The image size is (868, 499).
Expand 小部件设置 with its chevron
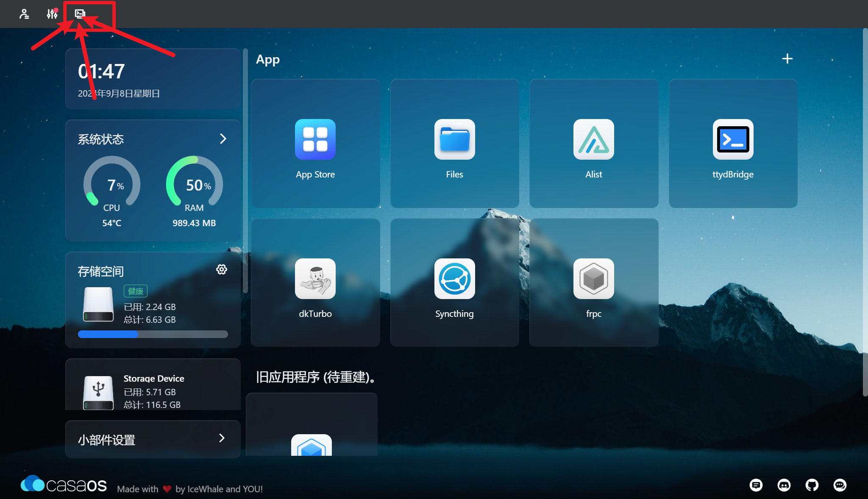click(222, 438)
